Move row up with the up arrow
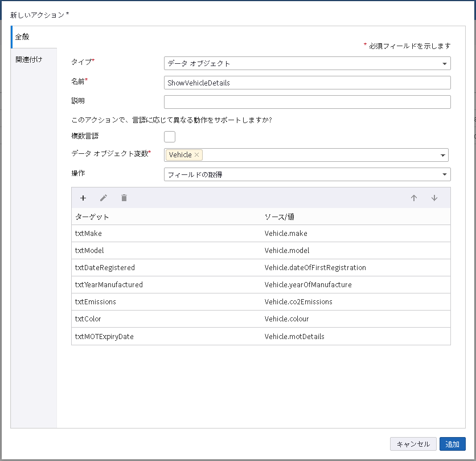 (x=414, y=198)
